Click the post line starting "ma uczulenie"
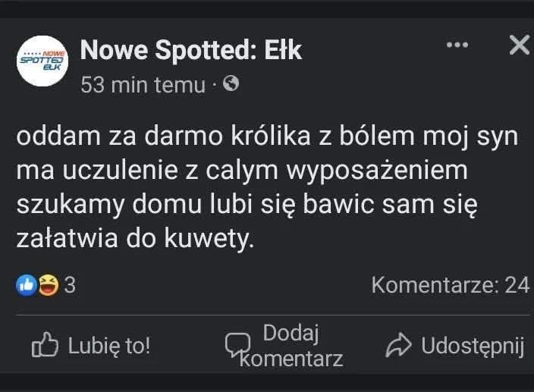Screen dimensions: 534x392 pyautogui.click(x=243, y=172)
